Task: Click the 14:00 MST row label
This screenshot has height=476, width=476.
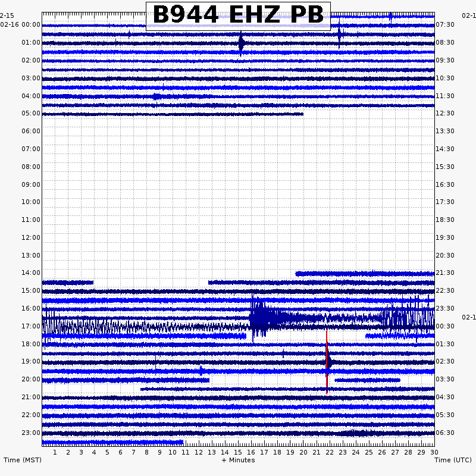Action: (31, 273)
